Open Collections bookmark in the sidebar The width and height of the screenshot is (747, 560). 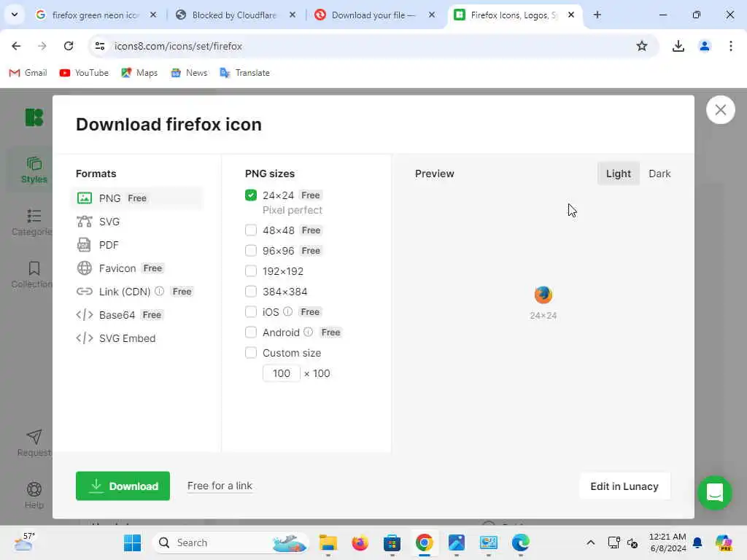click(x=32, y=275)
